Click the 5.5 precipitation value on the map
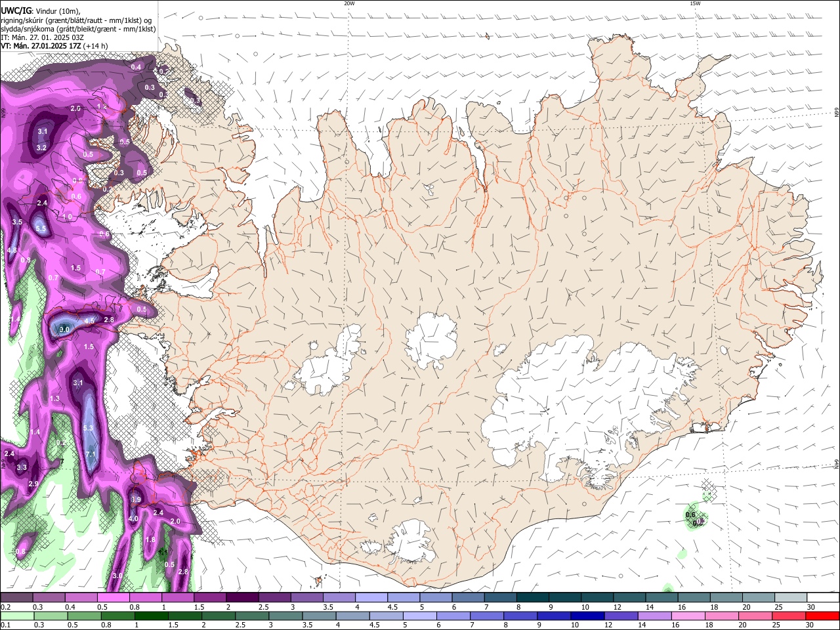Screen dimensions: 840x630 point(41,229)
